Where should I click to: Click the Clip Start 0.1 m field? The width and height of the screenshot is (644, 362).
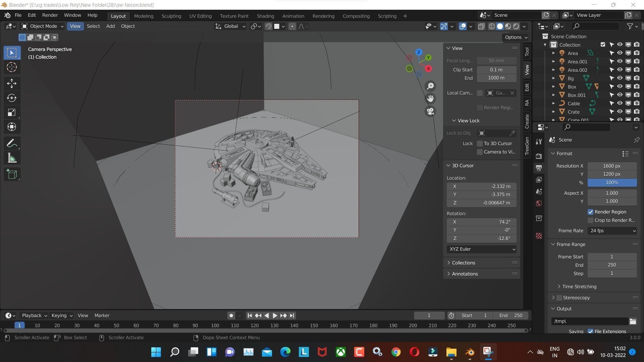point(496,70)
